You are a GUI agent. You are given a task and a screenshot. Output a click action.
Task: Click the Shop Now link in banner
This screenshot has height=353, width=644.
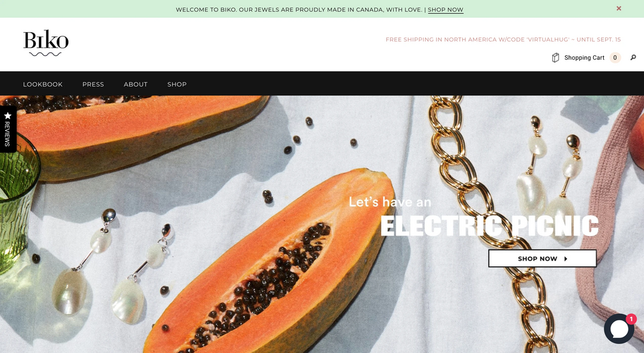coord(446,10)
